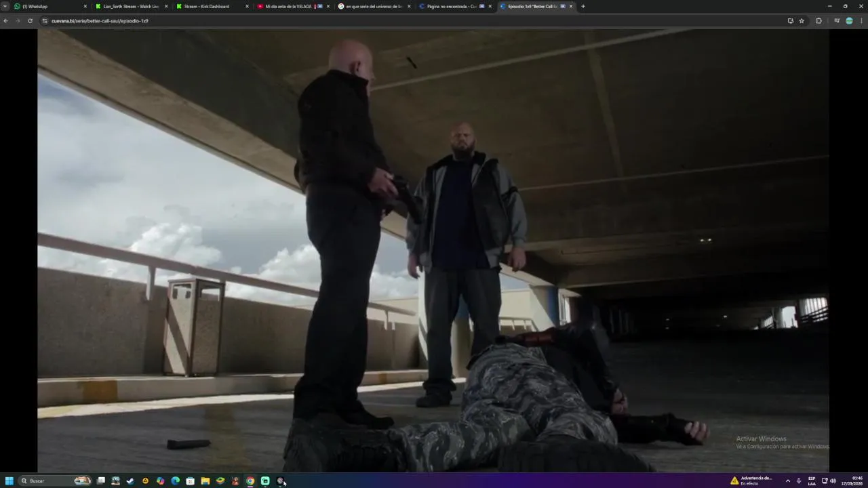Open the Stream - Kick Dashboard tab
Image resolution: width=868 pixels, height=488 pixels.
click(x=212, y=6)
